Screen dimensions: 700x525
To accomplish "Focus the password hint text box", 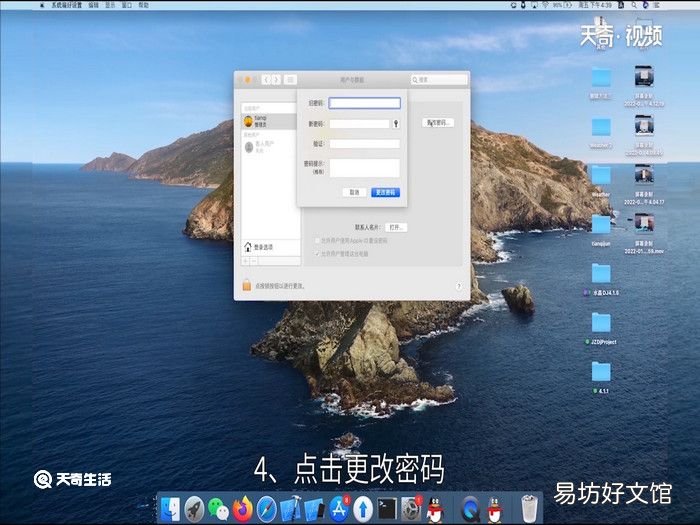I will 364,168.
